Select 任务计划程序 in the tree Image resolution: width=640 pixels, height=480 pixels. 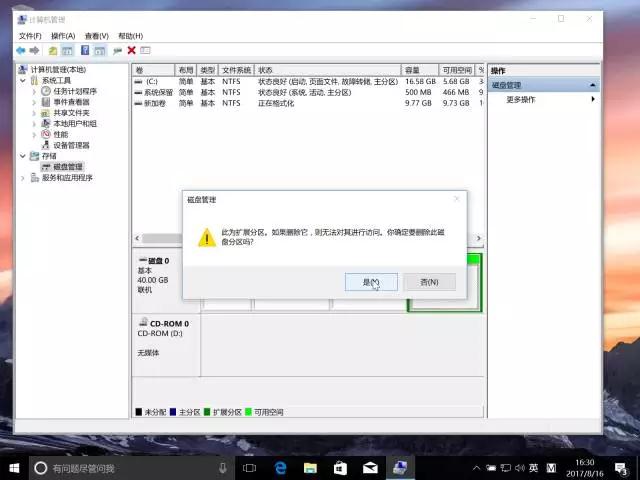pyautogui.click(x=75, y=91)
